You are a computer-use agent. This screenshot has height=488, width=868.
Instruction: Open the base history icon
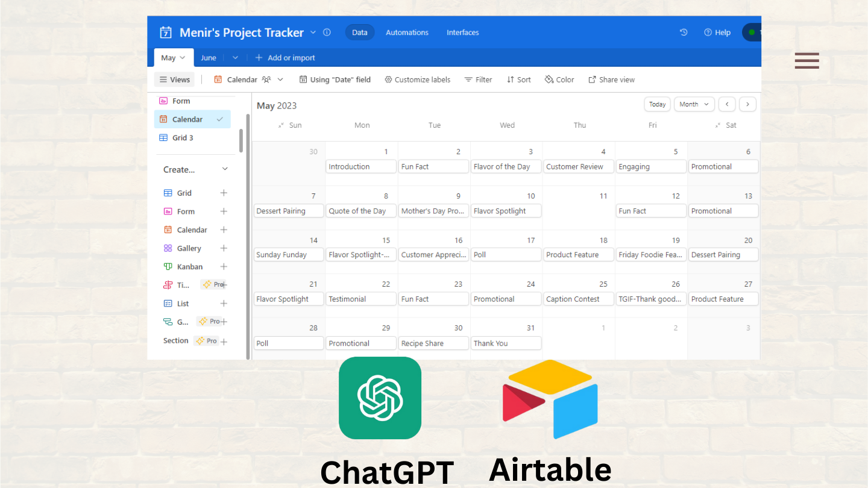(684, 33)
